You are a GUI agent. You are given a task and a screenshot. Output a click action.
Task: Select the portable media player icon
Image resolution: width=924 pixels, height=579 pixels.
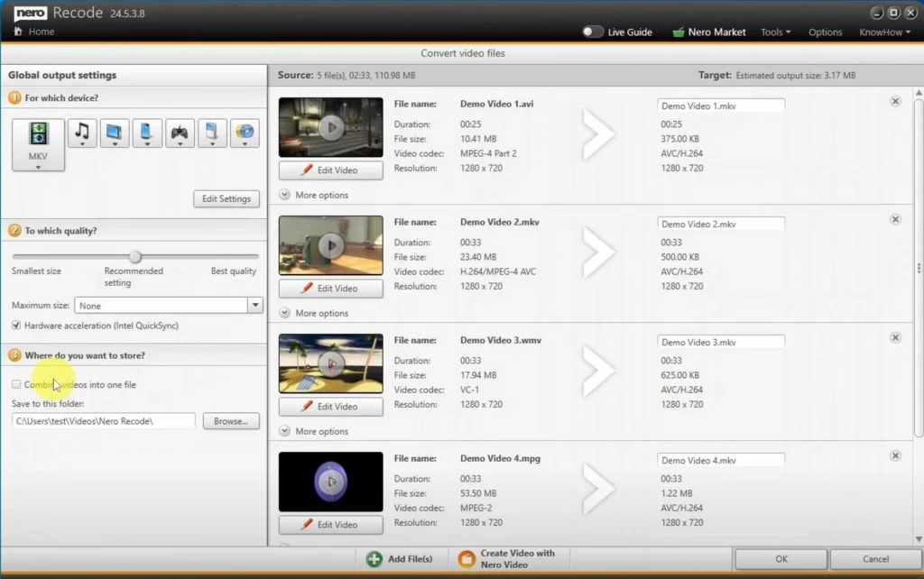212,133
